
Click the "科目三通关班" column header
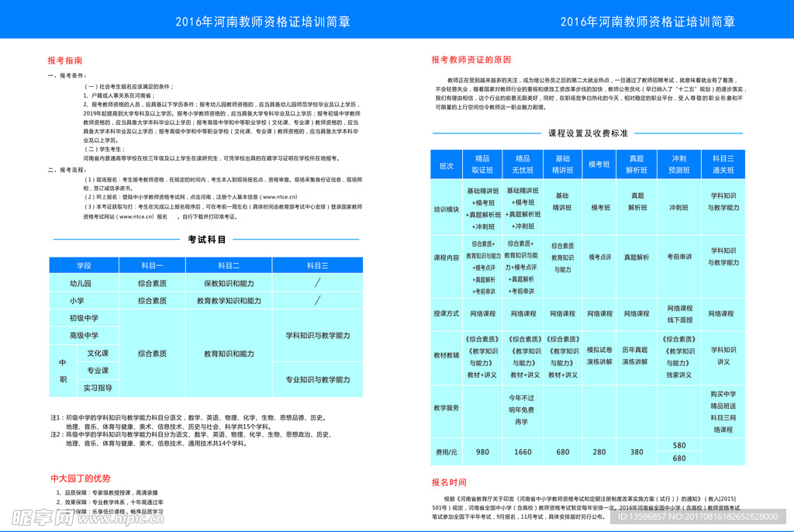coord(723,164)
